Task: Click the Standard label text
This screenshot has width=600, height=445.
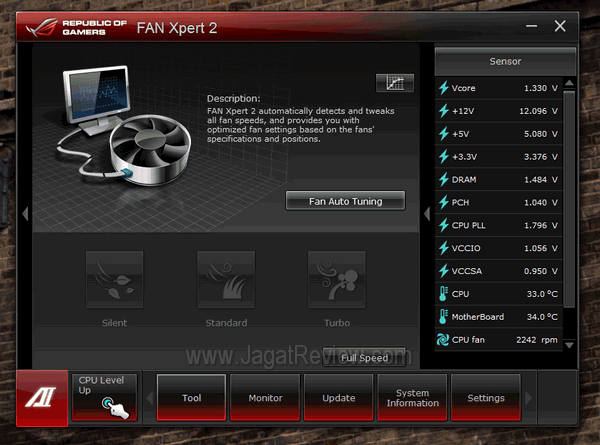Action: click(x=226, y=323)
